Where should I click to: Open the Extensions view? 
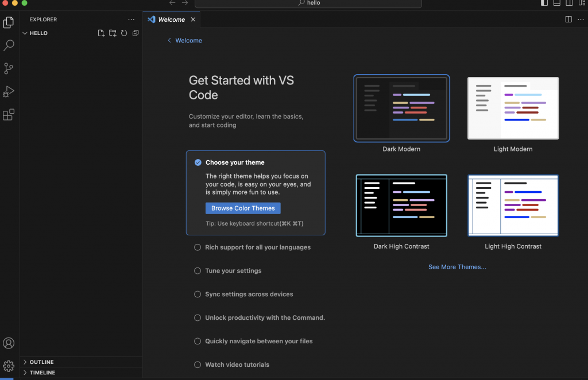(x=9, y=114)
